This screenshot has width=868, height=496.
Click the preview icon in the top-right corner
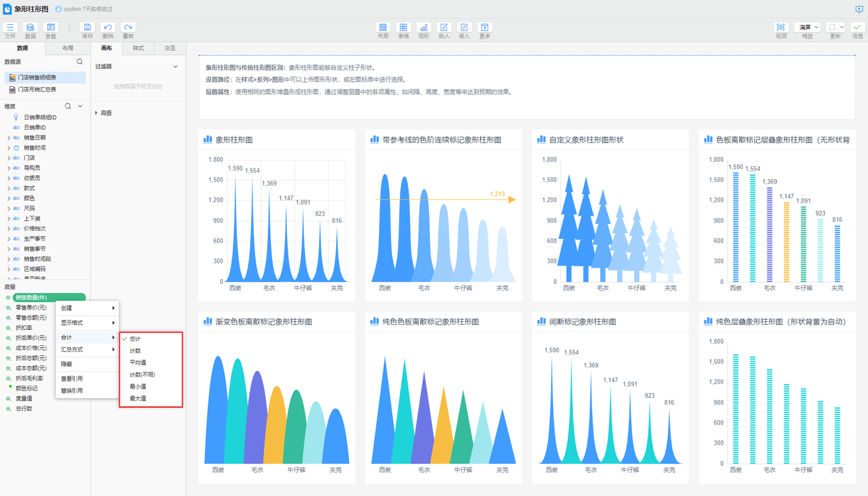(x=859, y=9)
